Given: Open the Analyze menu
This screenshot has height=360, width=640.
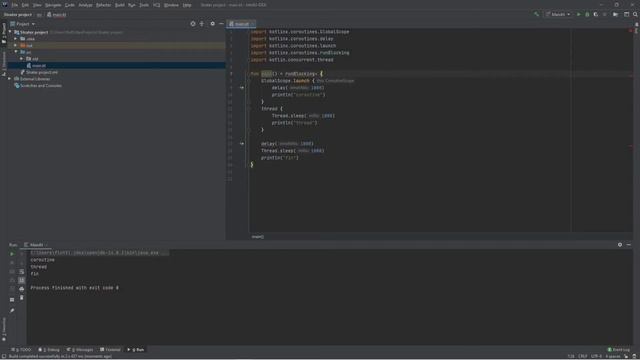Looking at the screenshot, I should [85, 5].
